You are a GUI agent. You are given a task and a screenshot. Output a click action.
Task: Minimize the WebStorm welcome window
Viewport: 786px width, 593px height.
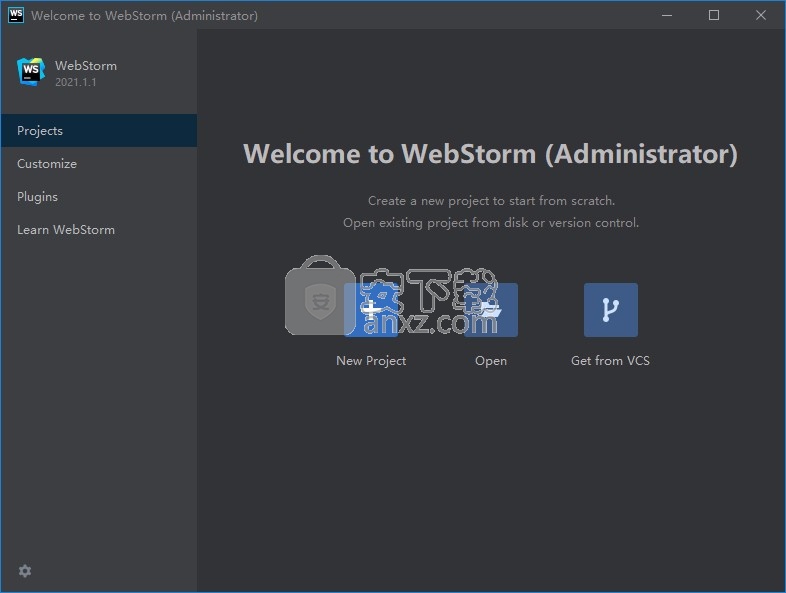(x=667, y=16)
